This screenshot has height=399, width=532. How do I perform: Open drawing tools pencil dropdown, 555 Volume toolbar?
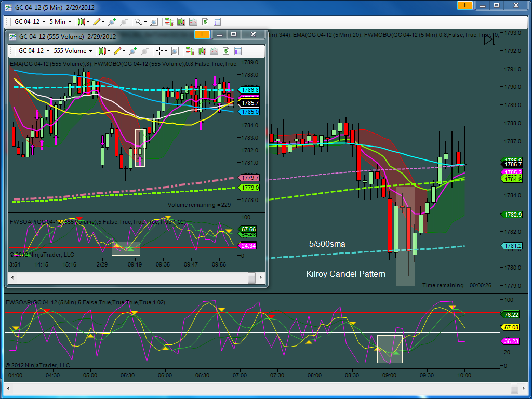pyautogui.click(x=119, y=51)
